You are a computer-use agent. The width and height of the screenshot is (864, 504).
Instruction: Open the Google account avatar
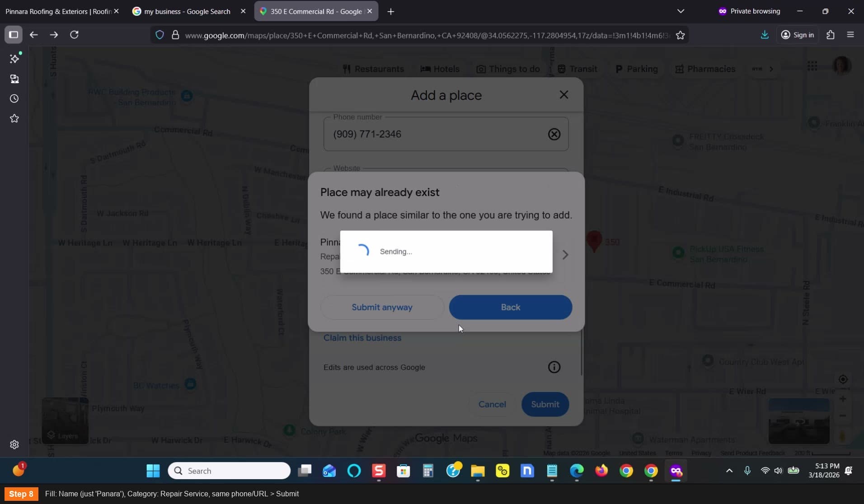tap(842, 66)
